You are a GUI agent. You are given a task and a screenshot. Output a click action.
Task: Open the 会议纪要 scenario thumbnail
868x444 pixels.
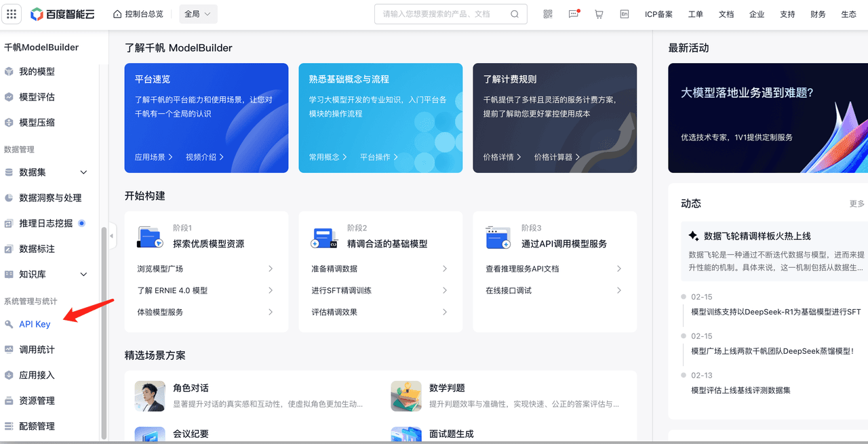(150, 435)
